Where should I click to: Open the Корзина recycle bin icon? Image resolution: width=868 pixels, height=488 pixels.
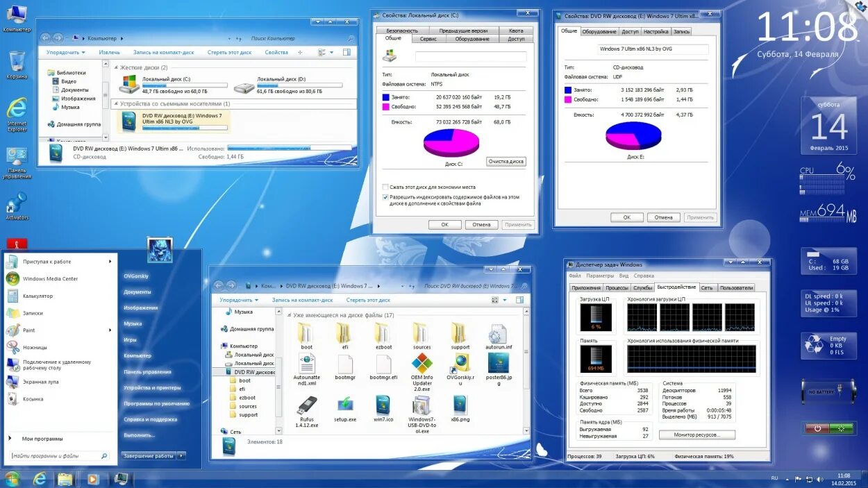pyautogui.click(x=17, y=65)
